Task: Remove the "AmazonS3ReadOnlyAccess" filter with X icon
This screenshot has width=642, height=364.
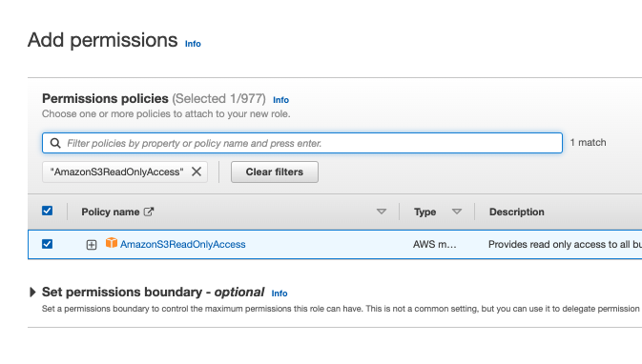Action: point(197,172)
